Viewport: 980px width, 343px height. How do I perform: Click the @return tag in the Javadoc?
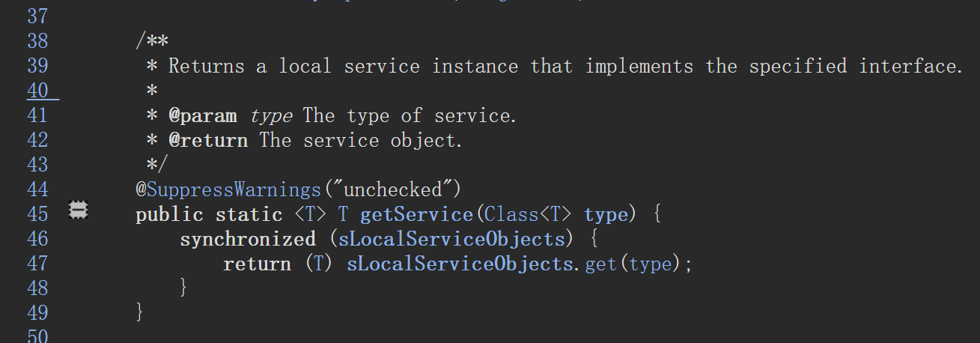pyautogui.click(x=207, y=141)
